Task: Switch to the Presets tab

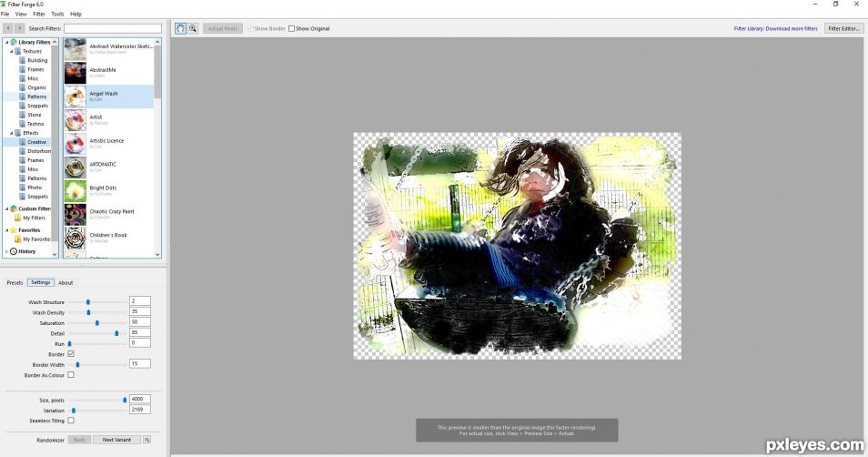Action: point(15,282)
